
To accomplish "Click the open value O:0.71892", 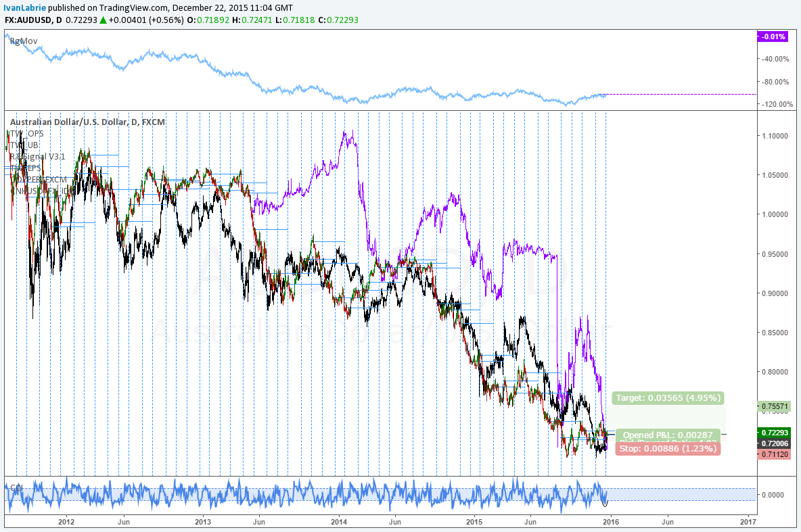I will (x=208, y=20).
